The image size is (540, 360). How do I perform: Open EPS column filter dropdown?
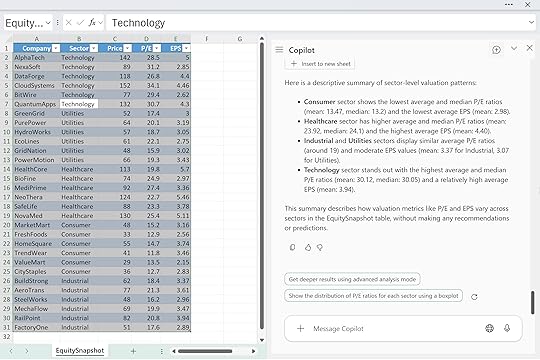pos(186,48)
